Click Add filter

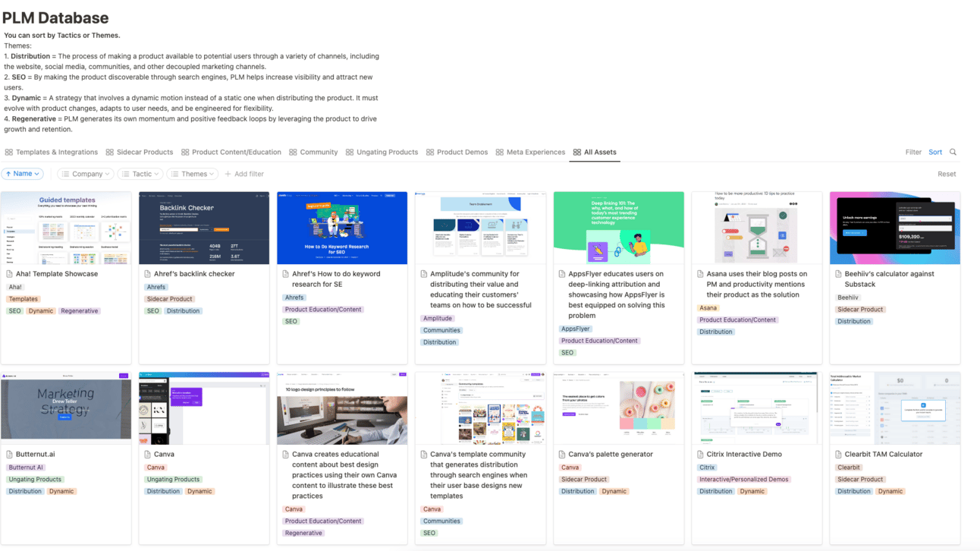[244, 174]
